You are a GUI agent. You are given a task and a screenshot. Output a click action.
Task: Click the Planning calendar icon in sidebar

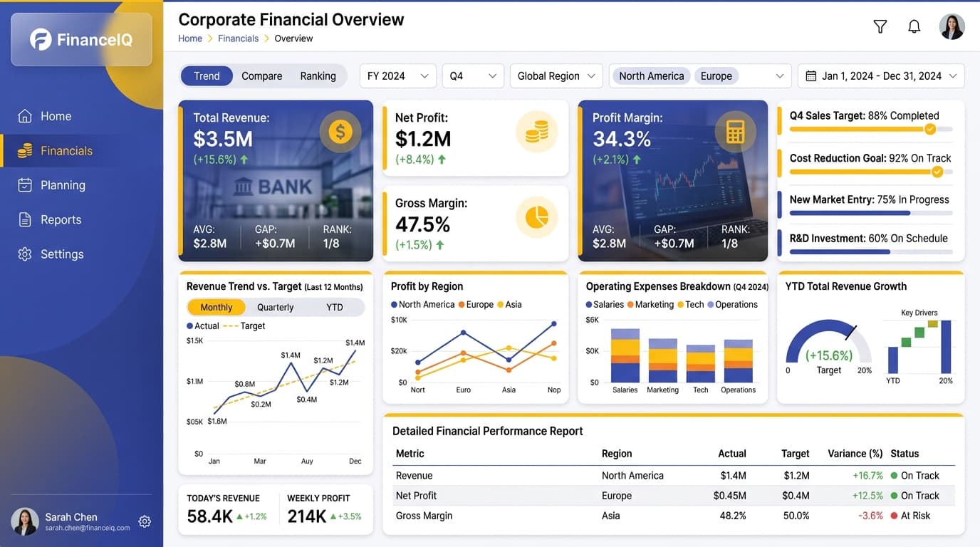(x=25, y=185)
